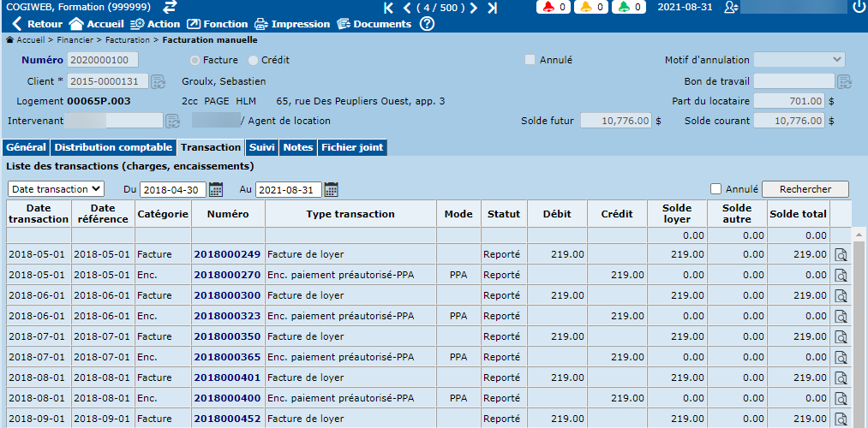Select the Facture radio button
This screenshot has width=868, height=428.
click(x=195, y=61)
